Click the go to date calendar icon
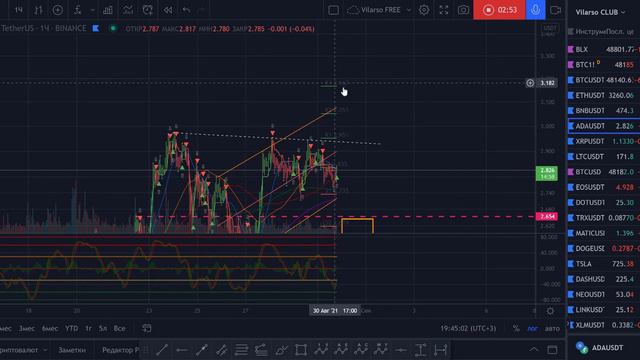The width and height of the screenshot is (640, 360). [x=147, y=328]
